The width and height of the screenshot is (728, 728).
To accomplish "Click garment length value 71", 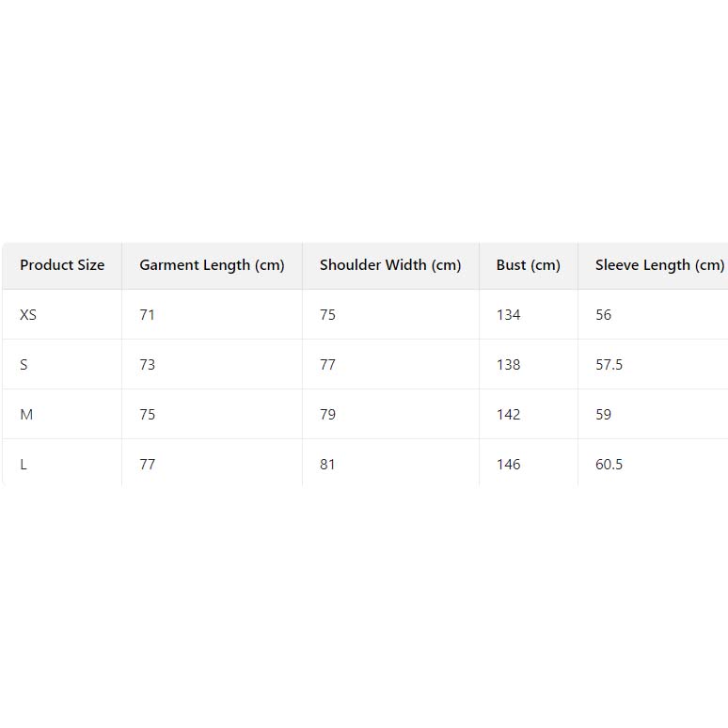I will pos(147,315).
